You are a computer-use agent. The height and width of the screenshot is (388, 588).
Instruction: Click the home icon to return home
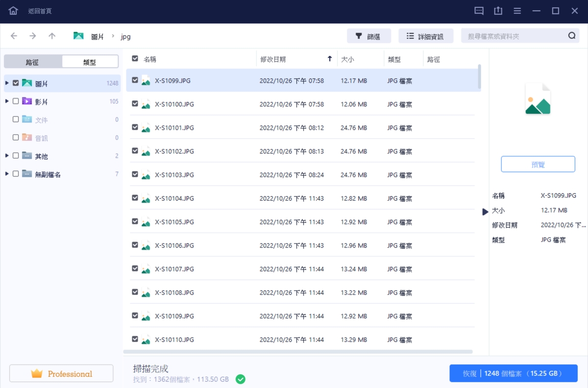(x=13, y=11)
